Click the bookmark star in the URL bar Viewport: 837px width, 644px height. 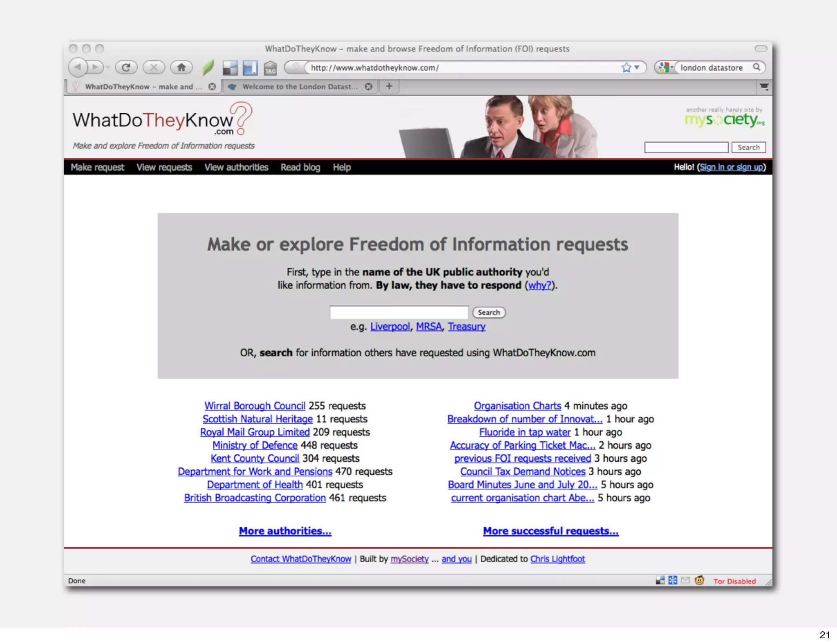(626, 67)
